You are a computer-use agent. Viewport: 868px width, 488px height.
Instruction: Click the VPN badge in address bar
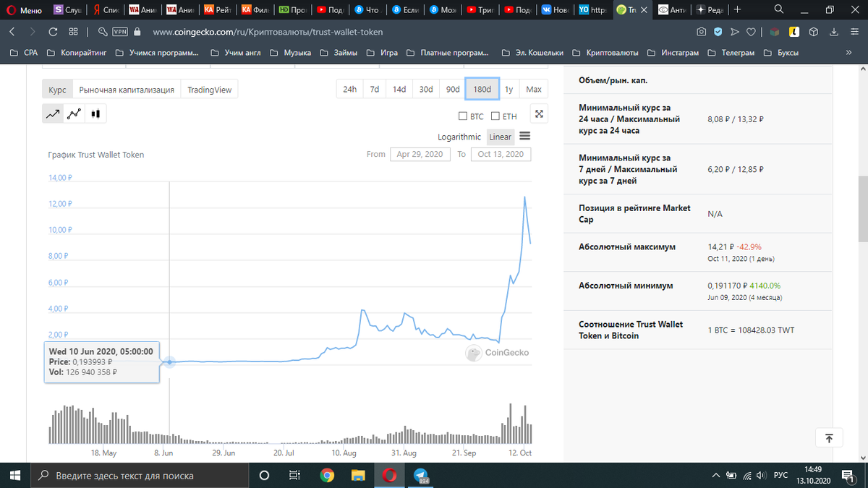point(120,32)
